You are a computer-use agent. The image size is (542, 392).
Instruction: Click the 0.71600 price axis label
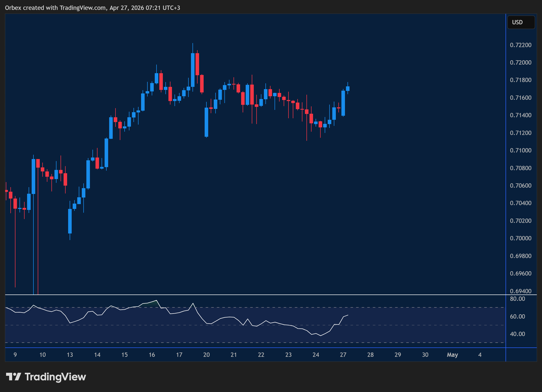(520, 98)
